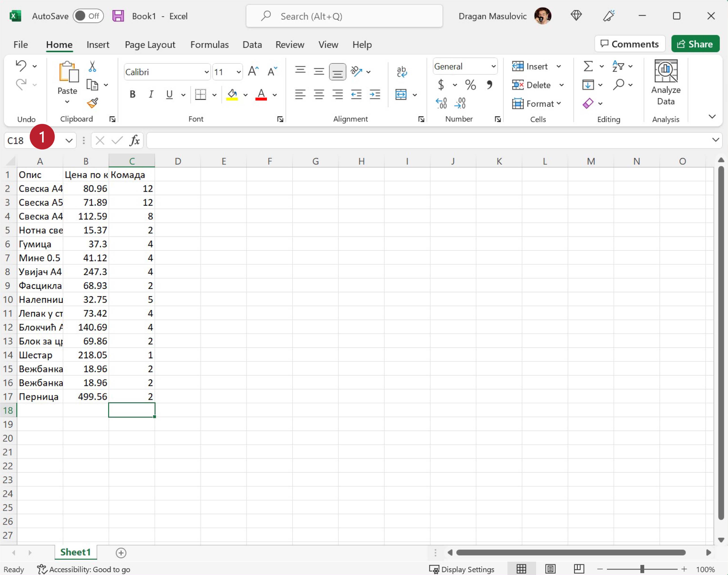Expand the Name Box dropdown arrow
Image resolution: width=728 pixels, height=575 pixels.
pyautogui.click(x=69, y=140)
